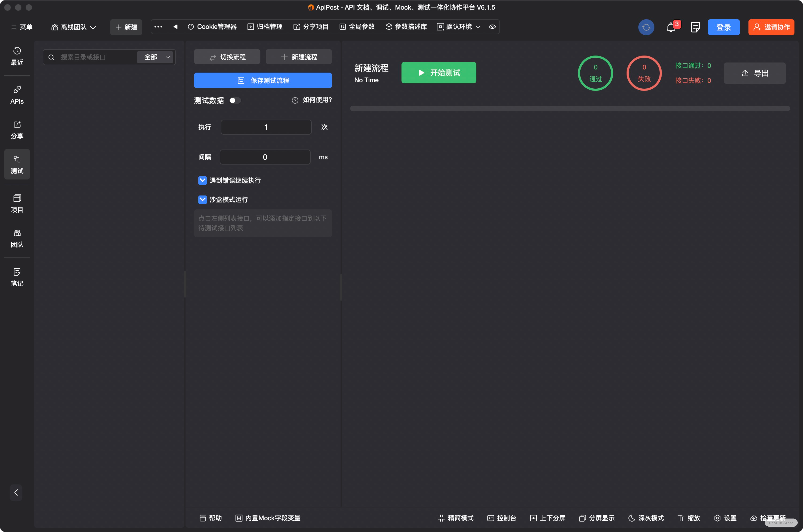This screenshot has height=532, width=803.
Task: Click the blue sync refresh icon
Action: 646,27
